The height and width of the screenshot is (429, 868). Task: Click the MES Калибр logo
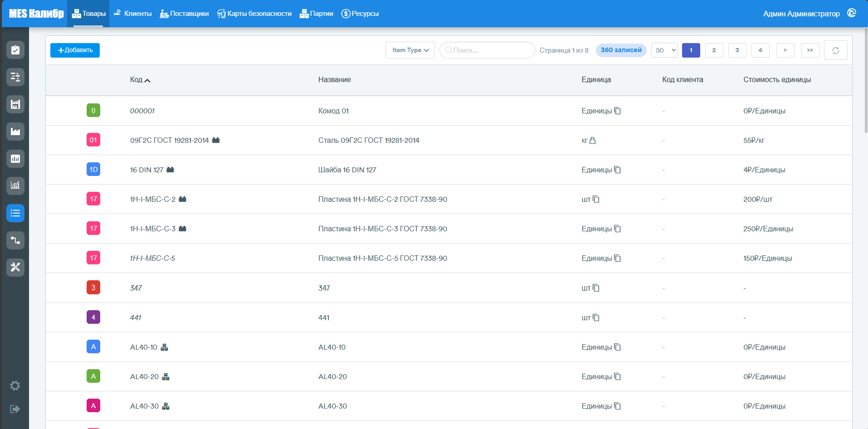(36, 14)
